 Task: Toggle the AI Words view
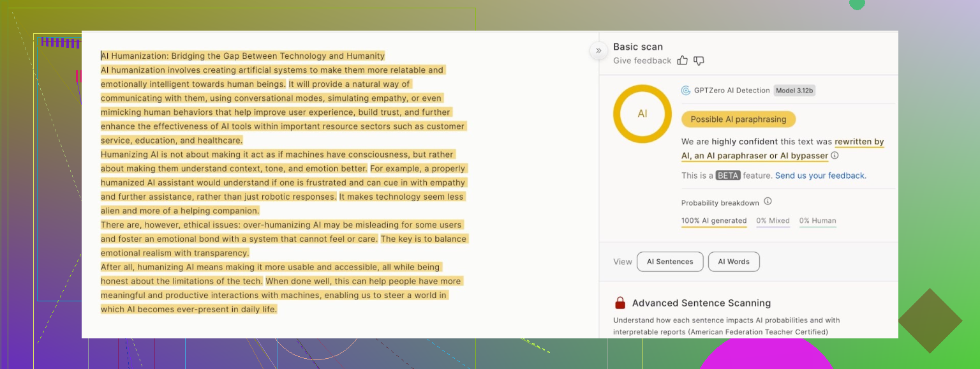click(x=734, y=262)
